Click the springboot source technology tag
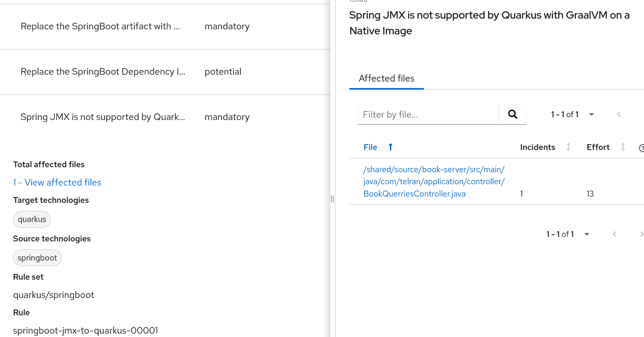The width and height of the screenshot is (644, 337). point(37,258)
